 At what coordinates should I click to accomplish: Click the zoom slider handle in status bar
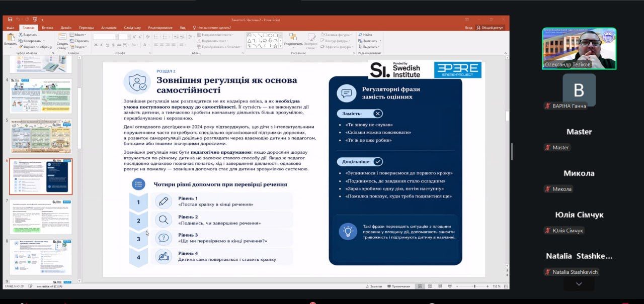(x=474, y=286)
